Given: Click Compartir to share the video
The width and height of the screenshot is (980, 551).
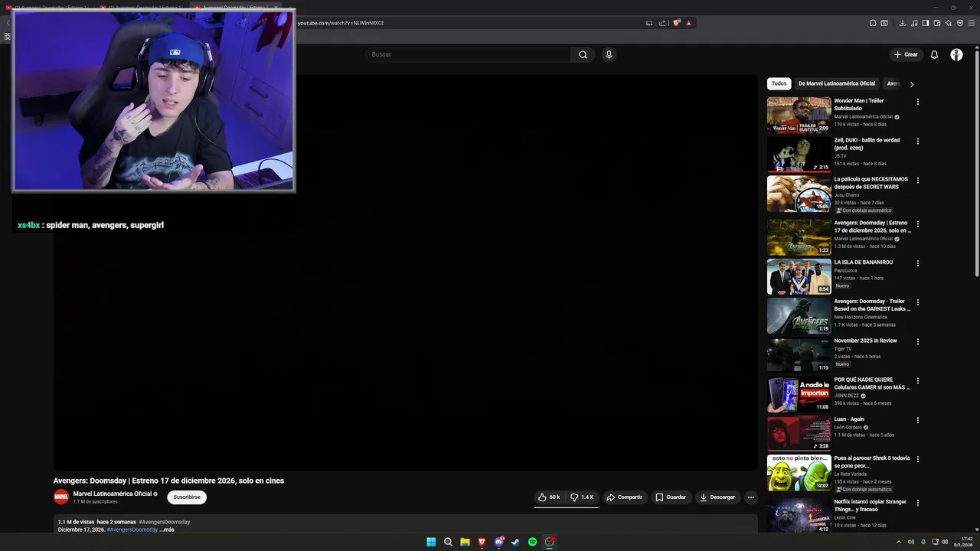Looking at the screenshot, I should click(x=625, y=497).
